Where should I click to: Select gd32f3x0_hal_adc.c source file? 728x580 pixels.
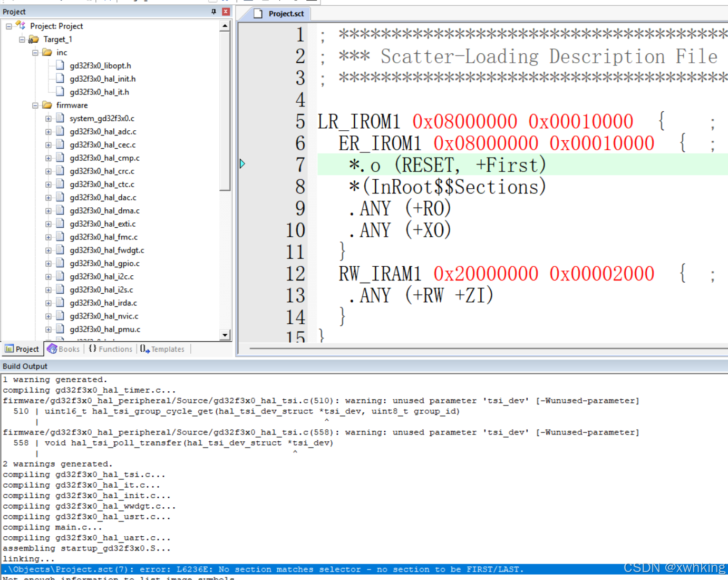coord(103,132)
